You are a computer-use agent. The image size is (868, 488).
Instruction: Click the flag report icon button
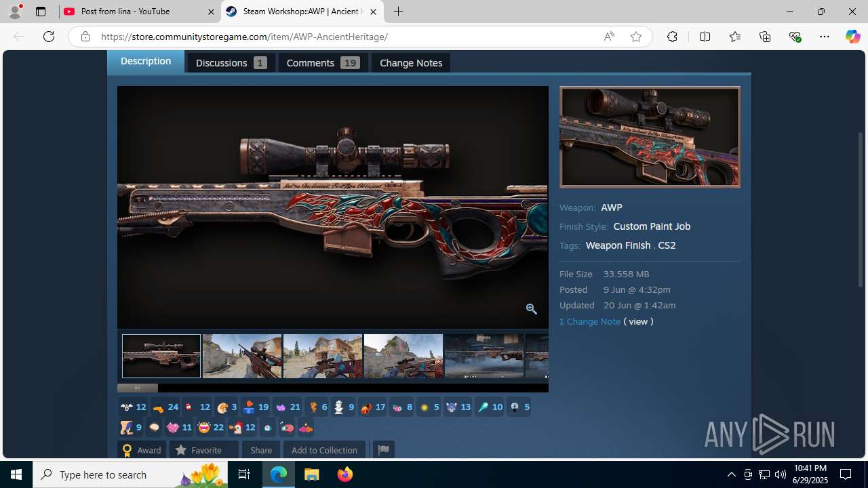pos(383,450)
